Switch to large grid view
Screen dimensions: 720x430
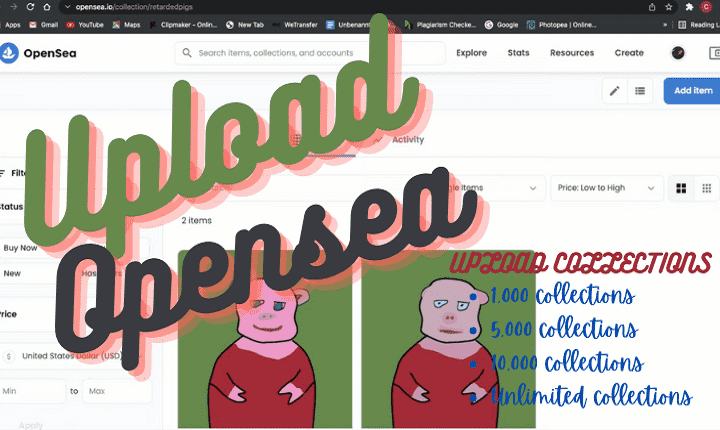coord(681,188)
